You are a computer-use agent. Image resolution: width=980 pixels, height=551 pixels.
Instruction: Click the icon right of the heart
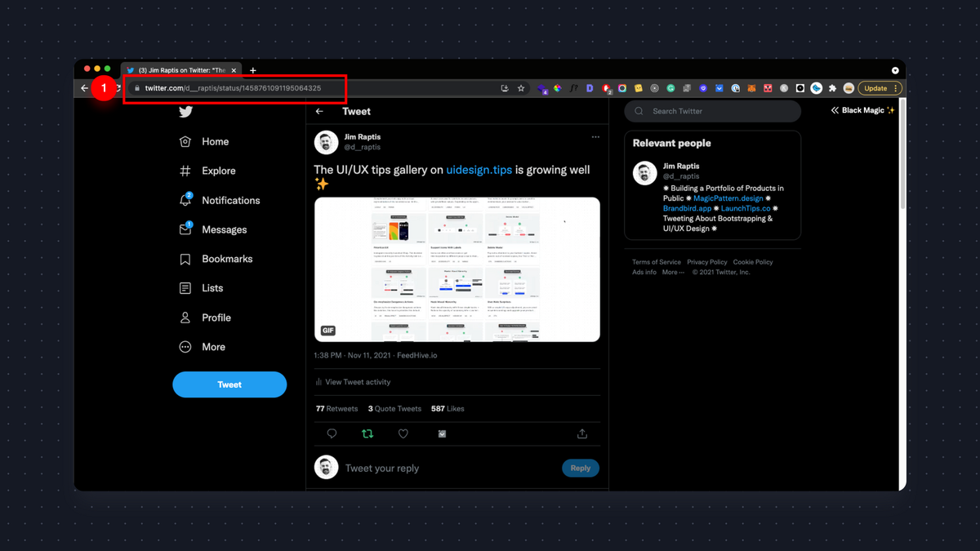(442, 433)
